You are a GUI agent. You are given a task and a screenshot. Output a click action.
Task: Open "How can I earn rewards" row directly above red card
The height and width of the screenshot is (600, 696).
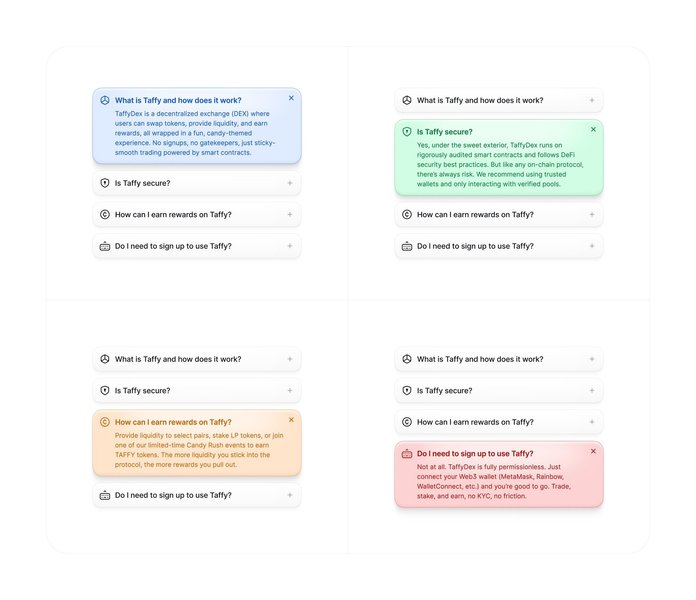point(498,422)
